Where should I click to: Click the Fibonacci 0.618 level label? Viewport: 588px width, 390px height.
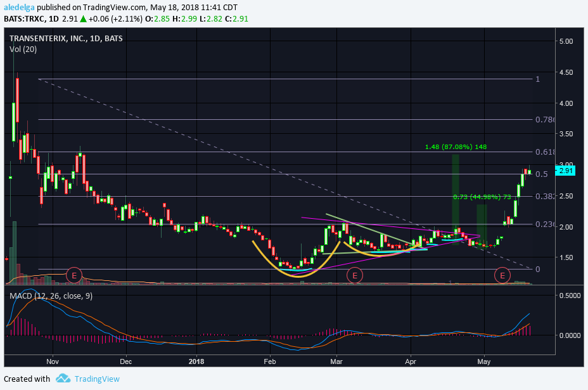(x=544, y=152)
